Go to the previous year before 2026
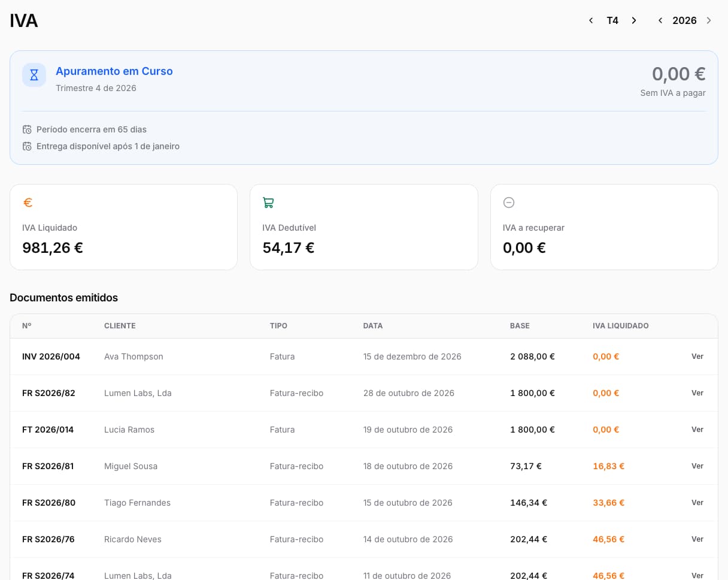 [x=660, y=20]
